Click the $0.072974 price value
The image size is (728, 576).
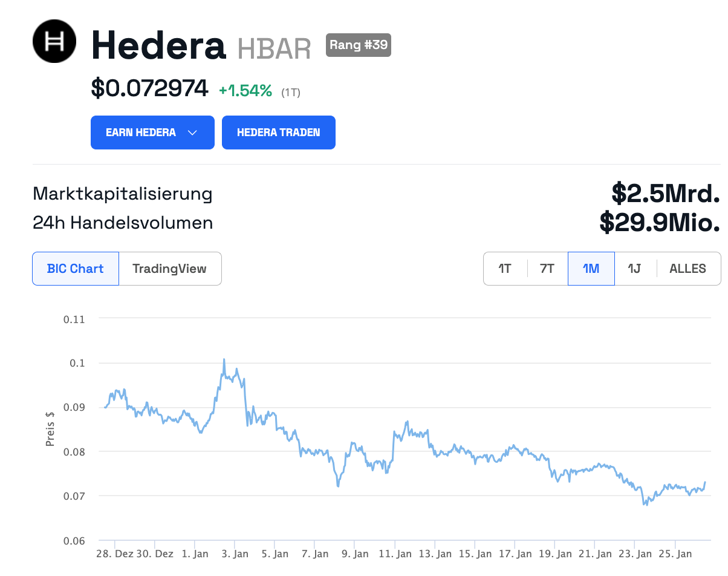tap(149, 89)
